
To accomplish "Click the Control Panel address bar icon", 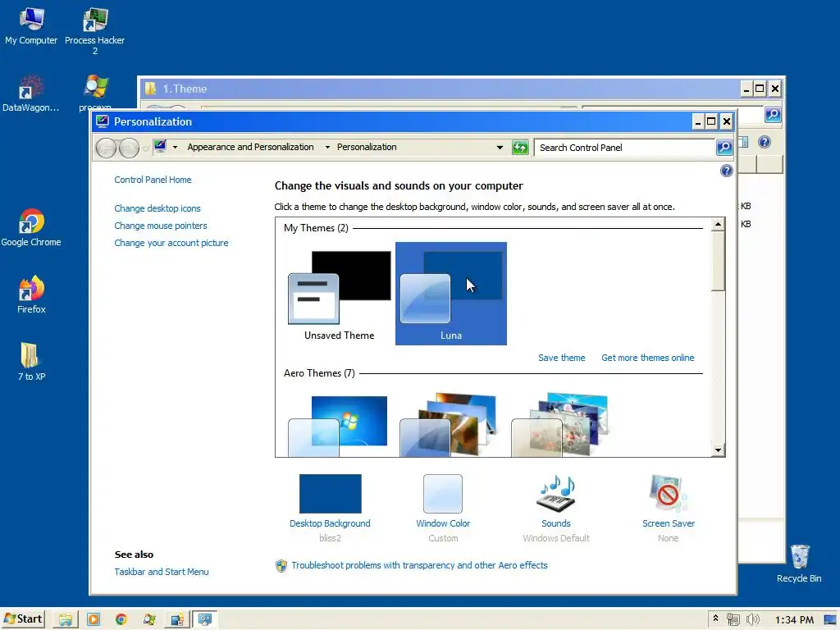I will click(160, 146).
